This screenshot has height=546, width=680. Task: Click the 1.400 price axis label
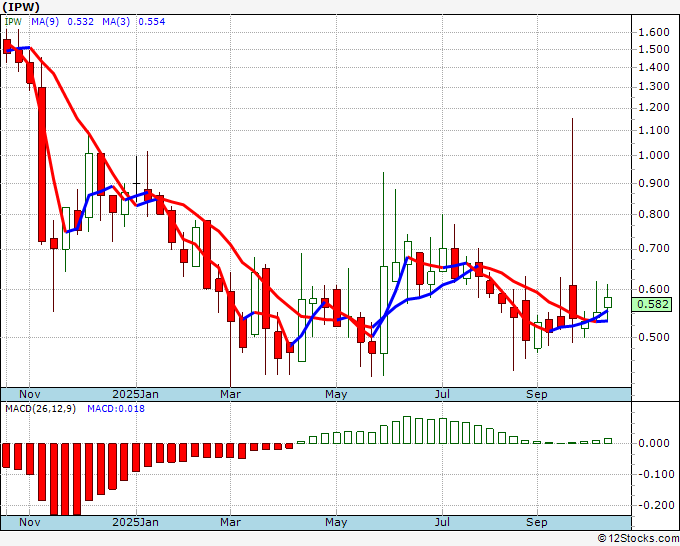click(654, 67)
